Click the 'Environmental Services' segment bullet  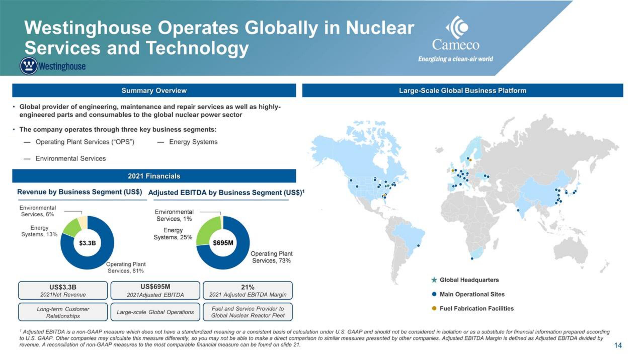71,159
